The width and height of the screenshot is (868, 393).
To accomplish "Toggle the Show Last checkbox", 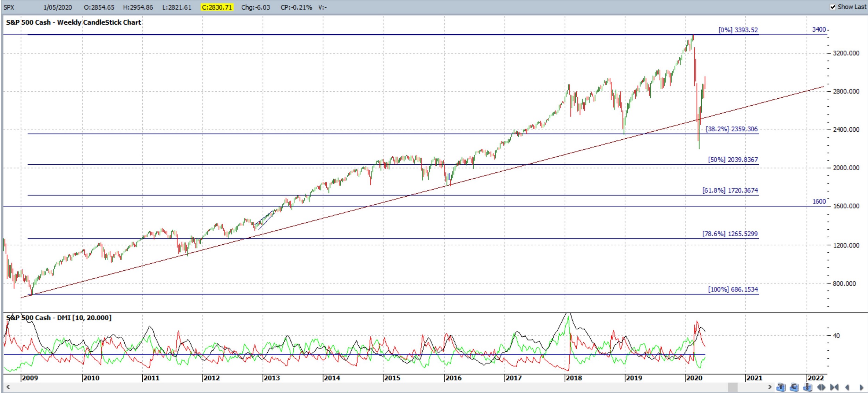I will (833, 7).
